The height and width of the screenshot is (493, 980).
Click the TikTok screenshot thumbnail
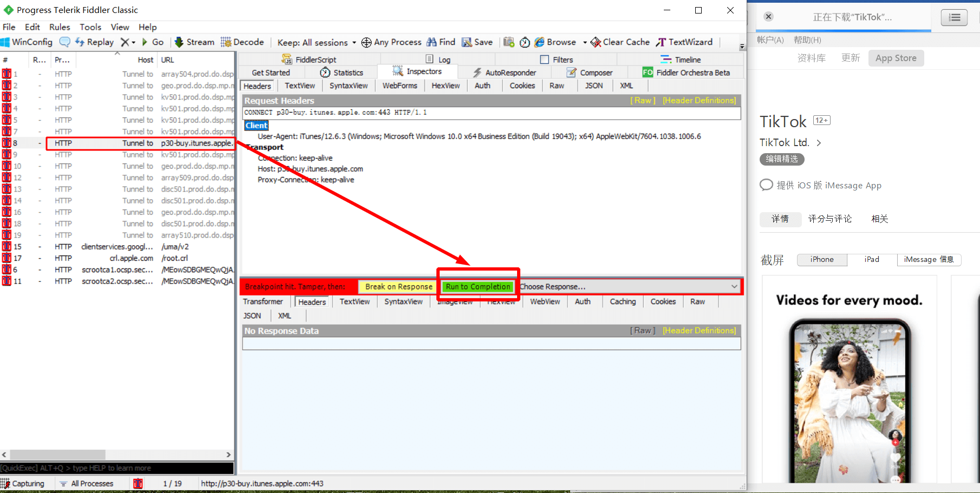pos(850,380)
